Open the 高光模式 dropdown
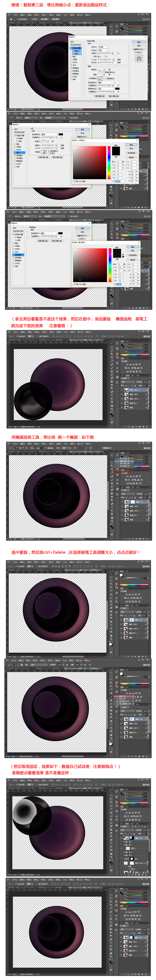 pyautogui.click(x=106, y=83)
